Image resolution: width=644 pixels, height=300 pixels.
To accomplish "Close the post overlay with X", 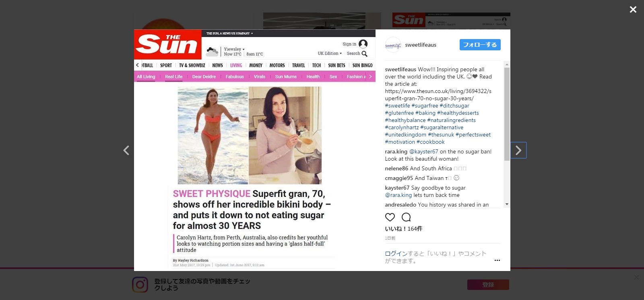I will coord(633,9).
